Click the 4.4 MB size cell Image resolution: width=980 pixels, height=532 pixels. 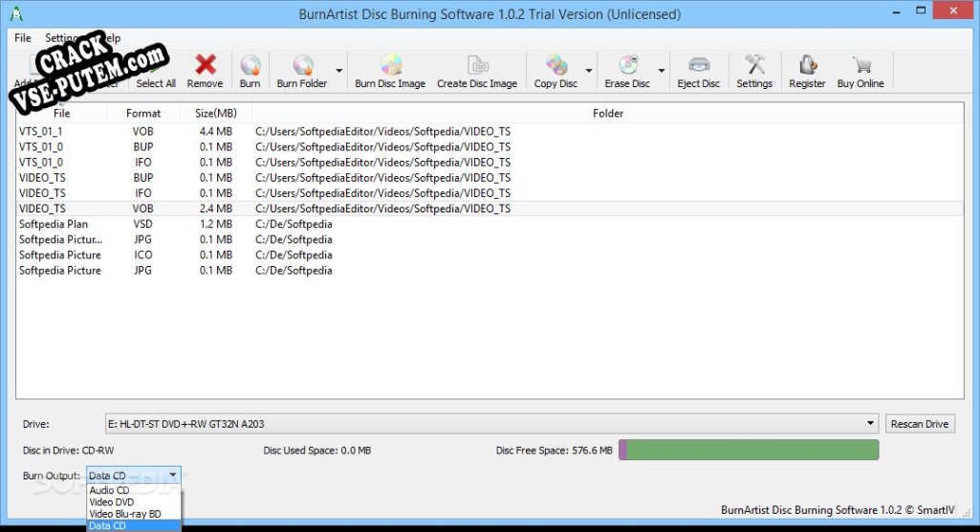click(x=216, y=131)
